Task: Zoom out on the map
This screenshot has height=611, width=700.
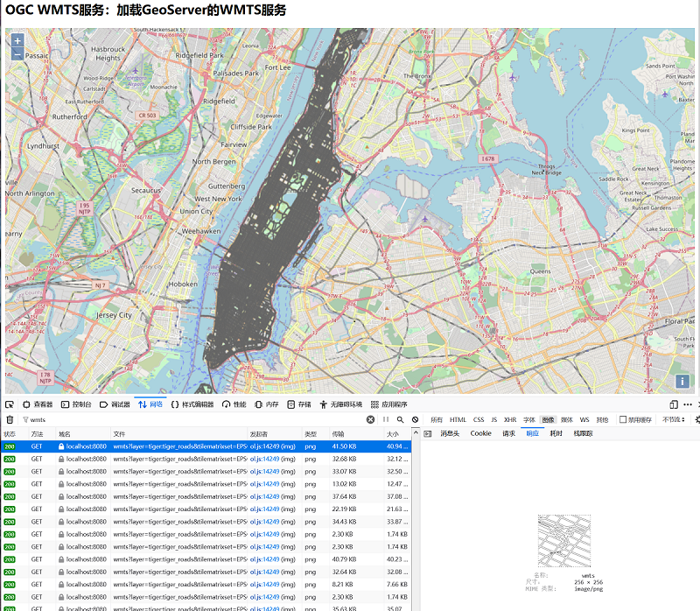Action: [x=17, y=54]
